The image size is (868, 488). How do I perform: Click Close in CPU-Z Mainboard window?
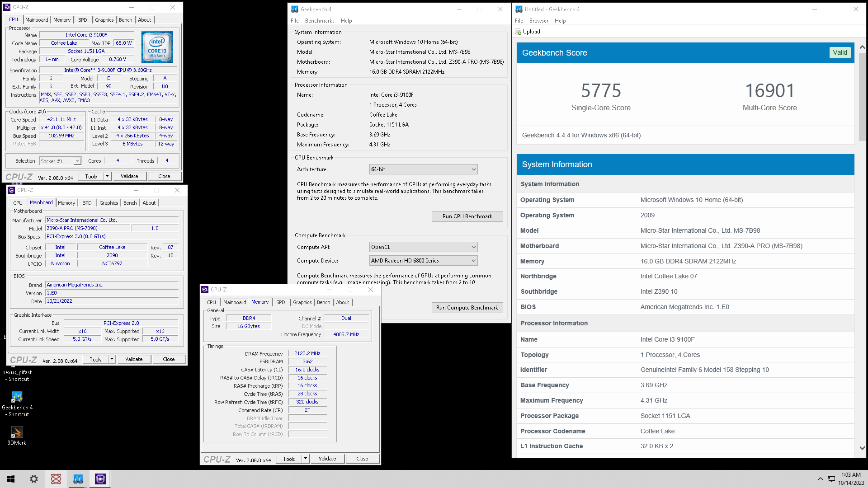169,359
